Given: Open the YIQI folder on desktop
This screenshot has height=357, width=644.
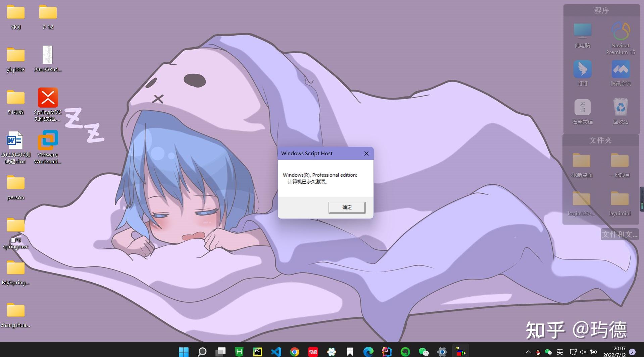Looking at the screenshot, I should tap(16, 17).
